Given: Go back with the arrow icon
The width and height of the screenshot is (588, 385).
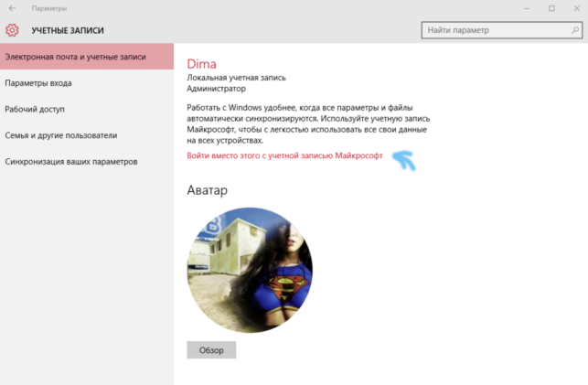Looking at the screenshot, I should click(13, 8).
